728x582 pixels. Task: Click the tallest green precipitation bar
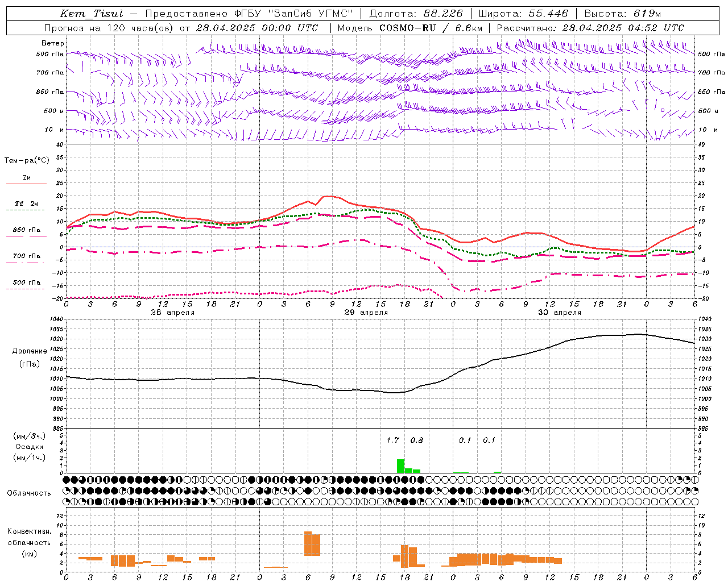tap(400, 466)
